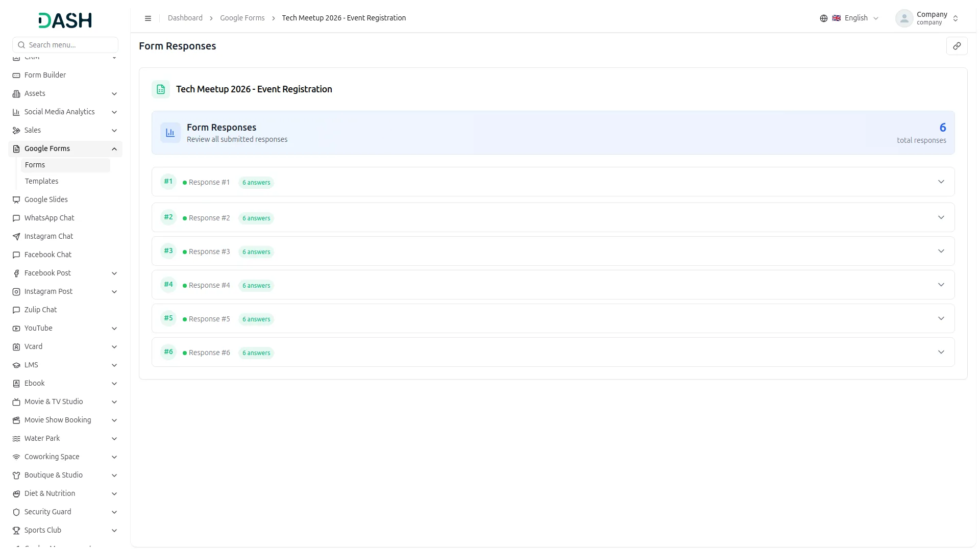Toggle the hamburger sidebar menu icon

tap(148, 18)
